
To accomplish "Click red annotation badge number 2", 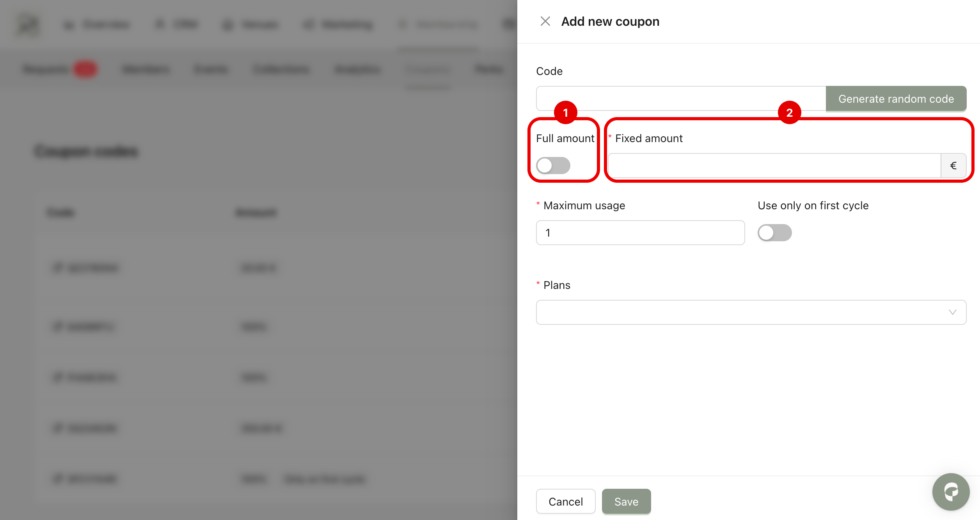I will (x=789, y=112).
